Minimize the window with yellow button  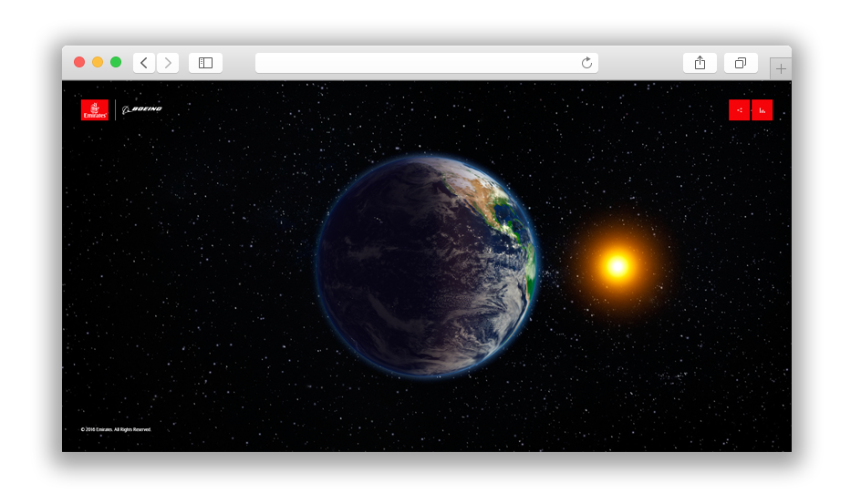(98, 62)
